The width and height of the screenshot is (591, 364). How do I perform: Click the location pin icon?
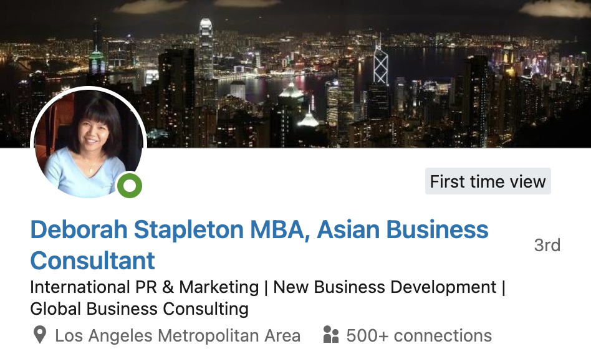pos(39,335)
